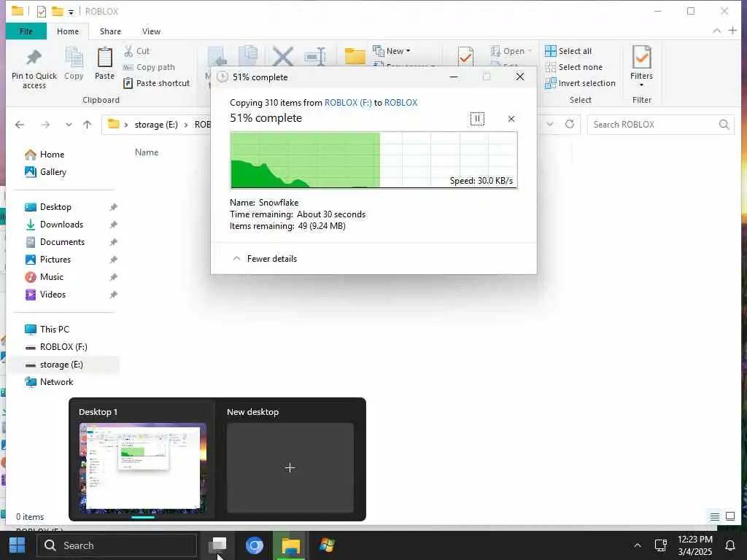747x560 pixels.
Task: Show hidden system tray icons
Action: tap(638, 545)
